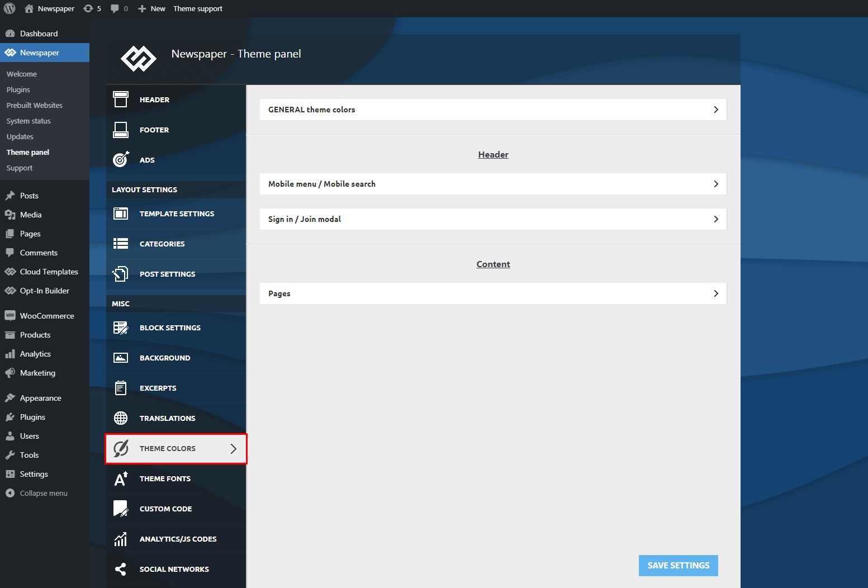The height and width of the screenshot is (588, 868).
Task: Open the Updates submenu link
Action: coord(20,136)
